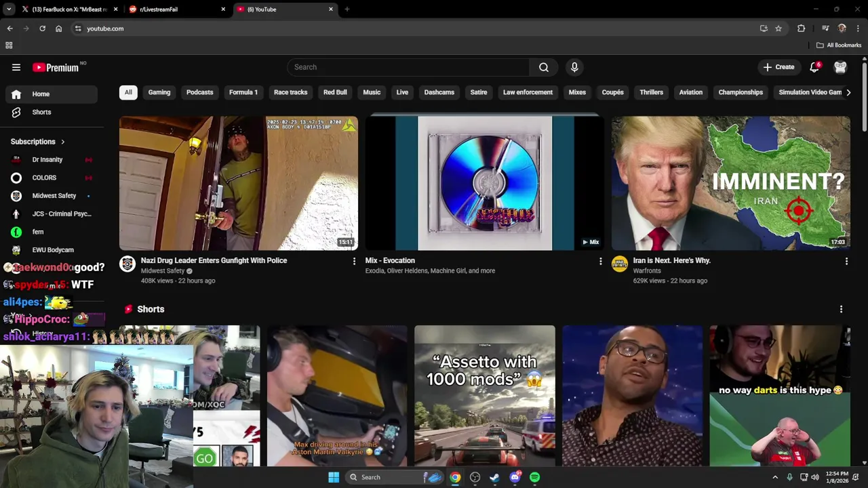Start voice search with microphone icon
The image size is (868, 488).
(574, 67)
